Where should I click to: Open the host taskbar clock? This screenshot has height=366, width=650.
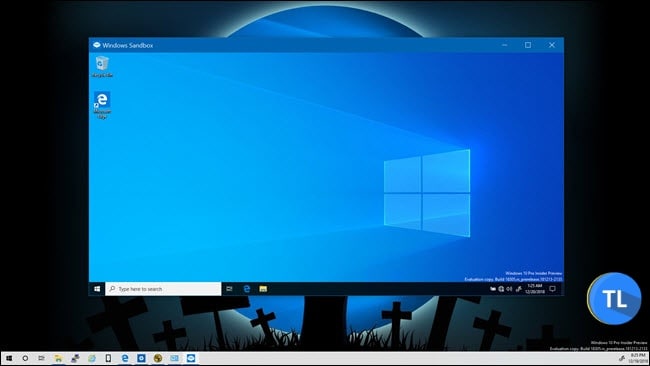638,358
